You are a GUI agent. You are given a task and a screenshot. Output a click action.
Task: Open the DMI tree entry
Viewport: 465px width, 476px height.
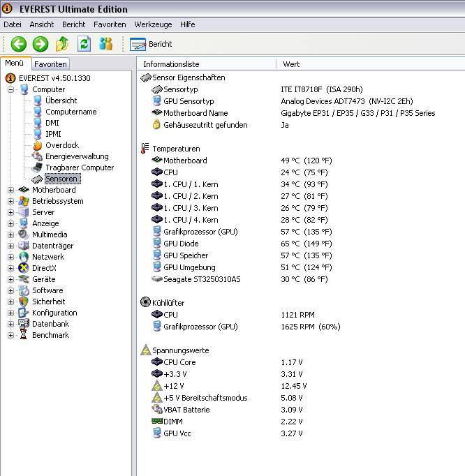point(52,123)
